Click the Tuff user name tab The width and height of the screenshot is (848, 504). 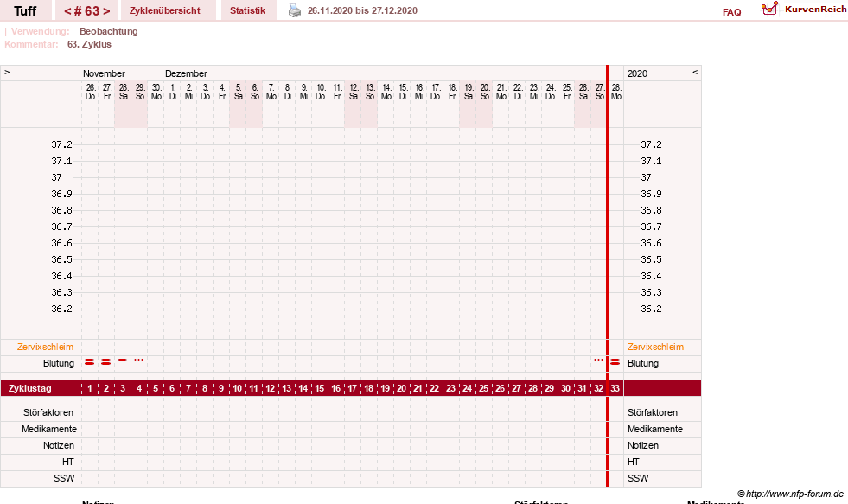pyautogui.click(x=25, y=10)
